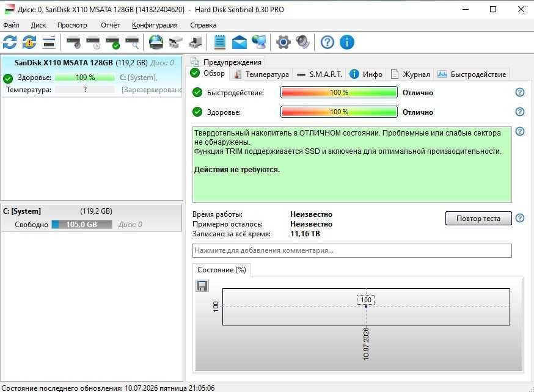The height and width of the screenshot is (392, 534).
Task: Switch to the Температура tab
Action: (262, 74)
